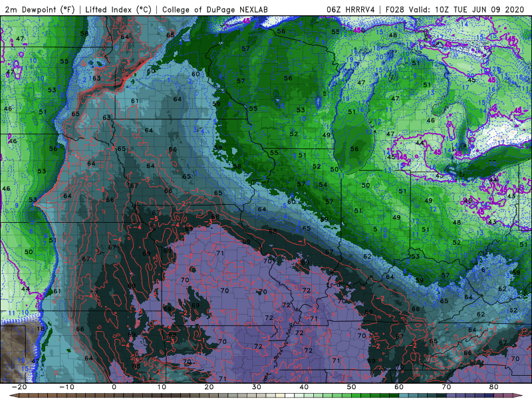Click the "Valid: 10Z TUE JUN 09 2020" timestamp
The image size is (532, 399).
point(467,9)
